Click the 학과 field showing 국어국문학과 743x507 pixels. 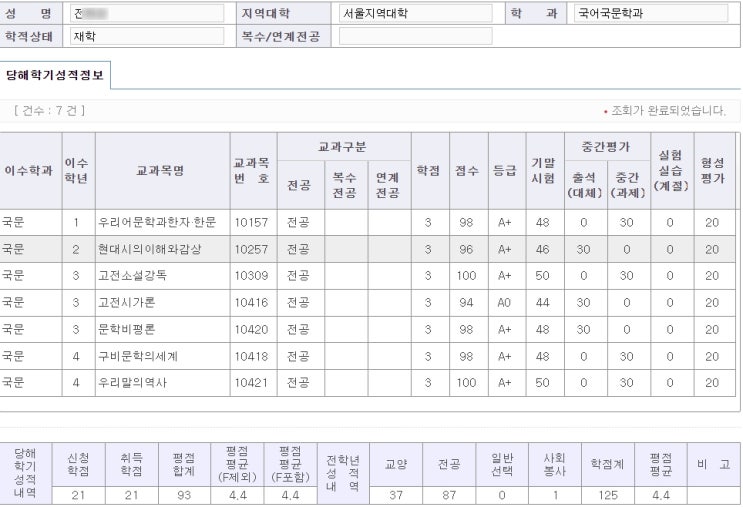tap(651, 13)
